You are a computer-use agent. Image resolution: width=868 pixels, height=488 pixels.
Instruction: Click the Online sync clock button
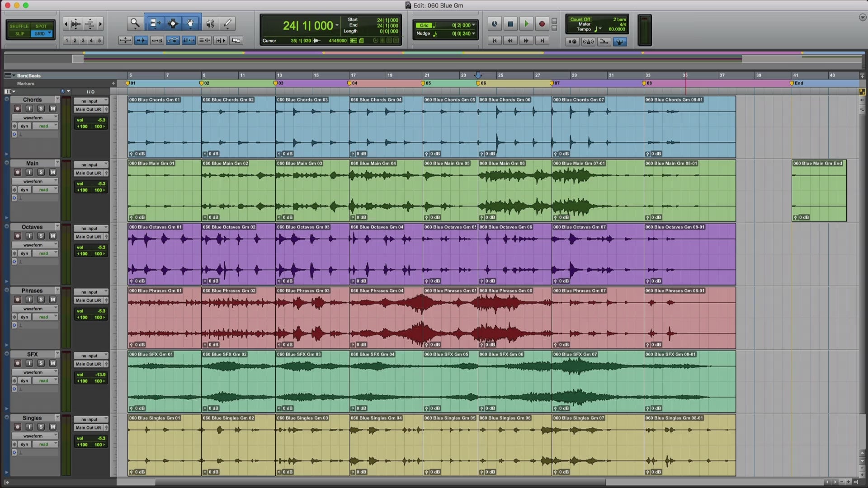[495, 24]
